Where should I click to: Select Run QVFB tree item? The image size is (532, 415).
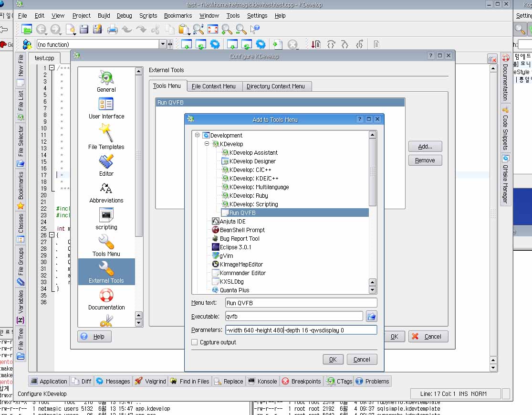[x=294, y=213]
